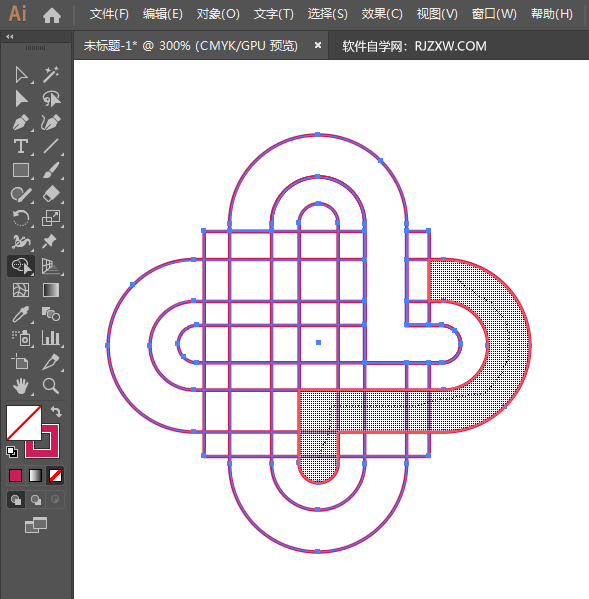Select the Hand tool
The image size is (589, 599).
(21, 386)
